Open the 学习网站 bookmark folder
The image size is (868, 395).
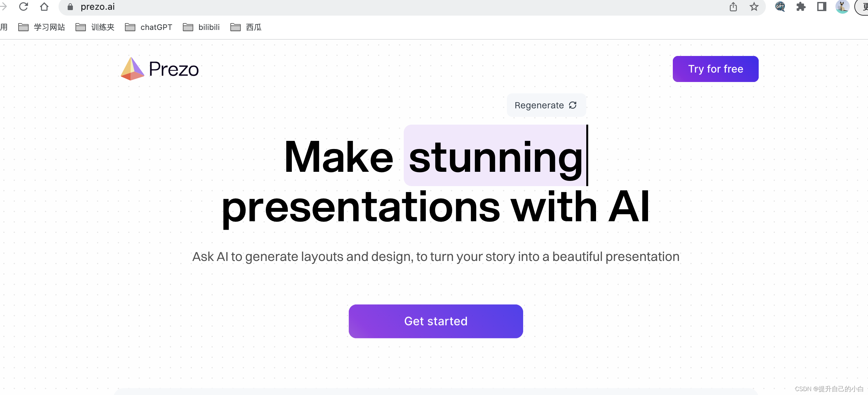41,27
